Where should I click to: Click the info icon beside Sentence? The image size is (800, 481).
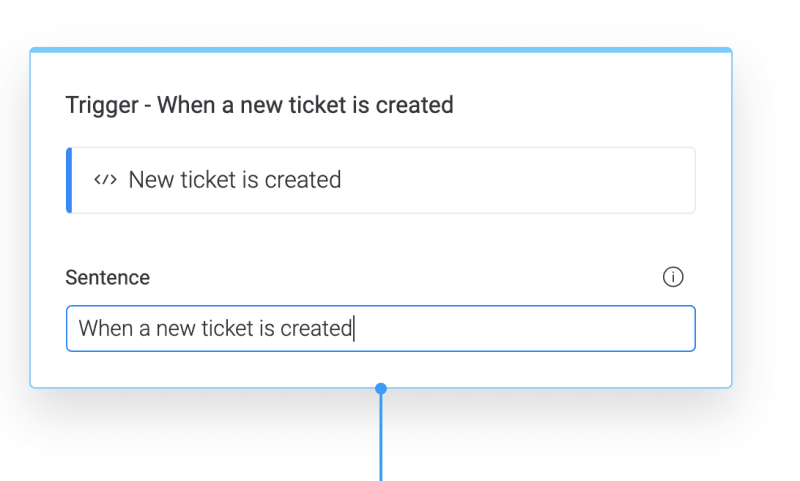click(673, 277)
